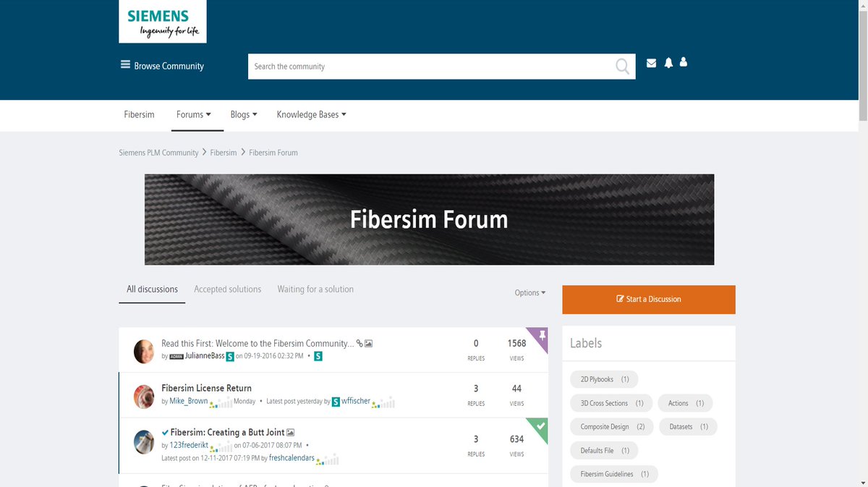Click the Fibersim Forum banner image
868x487 pixels.
[429, 219]
